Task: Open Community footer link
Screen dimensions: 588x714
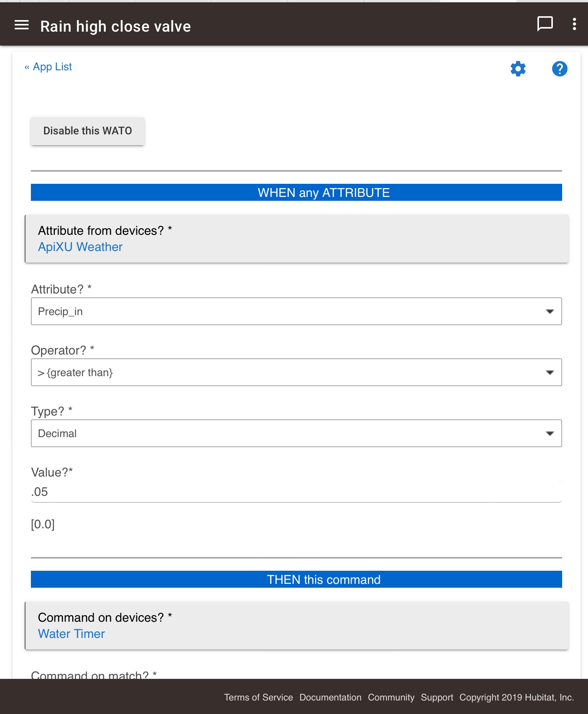Action: [x=391, y=697]
